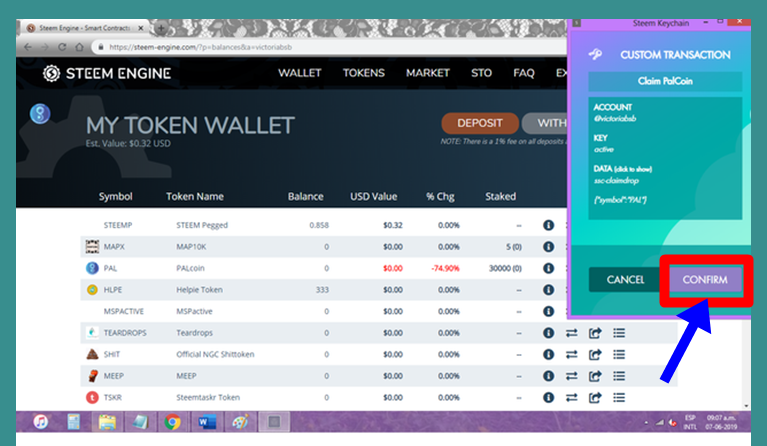Open token info for SHIT row
This screenshot has height=446, width=767.
[548, 355]
